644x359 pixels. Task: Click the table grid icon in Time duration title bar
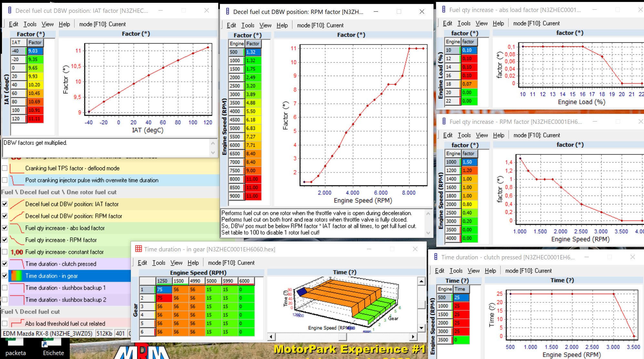pos(138,249)
